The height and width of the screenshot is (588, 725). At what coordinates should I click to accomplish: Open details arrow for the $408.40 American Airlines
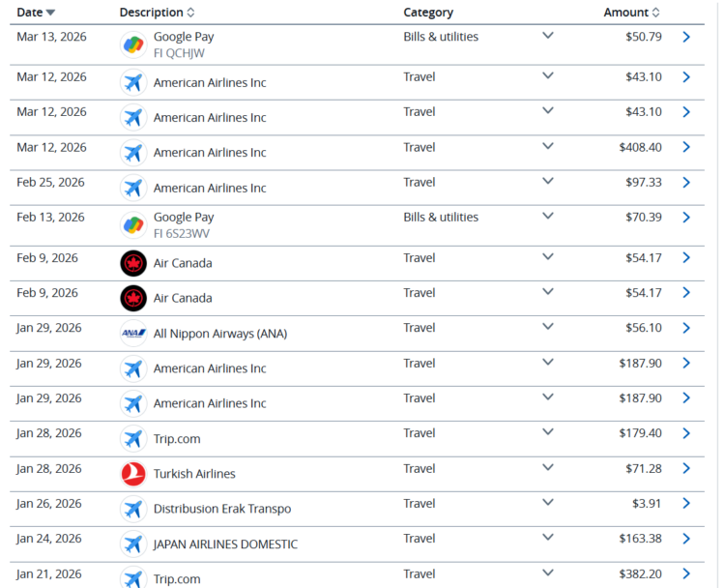686,147
